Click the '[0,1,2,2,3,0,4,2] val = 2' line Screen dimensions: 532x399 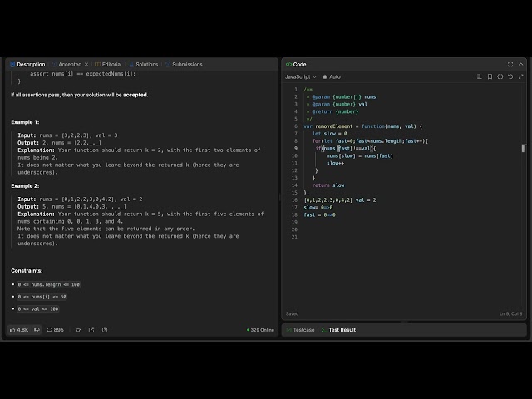click(x=340, y=200)
